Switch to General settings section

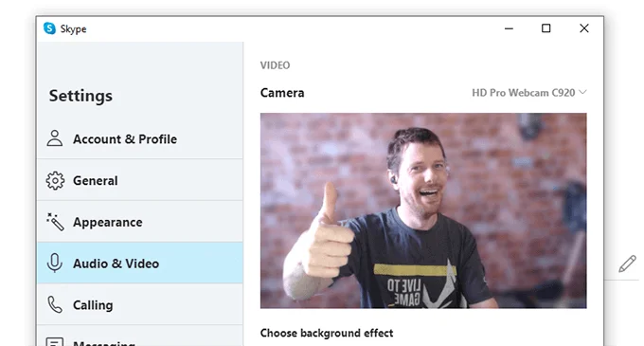tap(140, 180)
